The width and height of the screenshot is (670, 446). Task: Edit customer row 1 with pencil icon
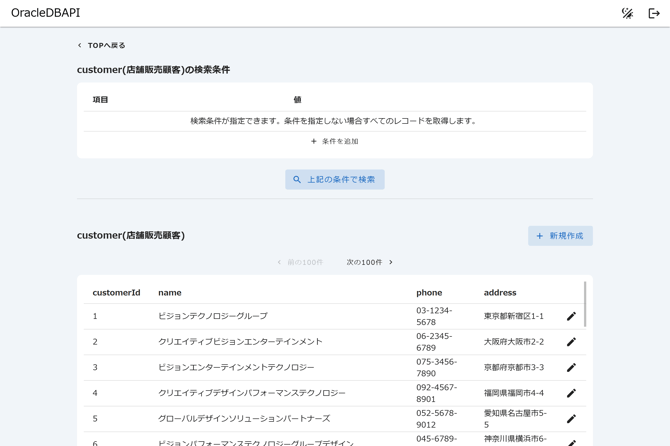pos(571,316)
